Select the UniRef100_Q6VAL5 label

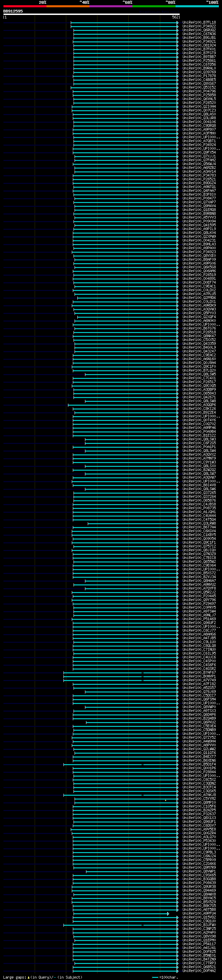tap(199, 99)
